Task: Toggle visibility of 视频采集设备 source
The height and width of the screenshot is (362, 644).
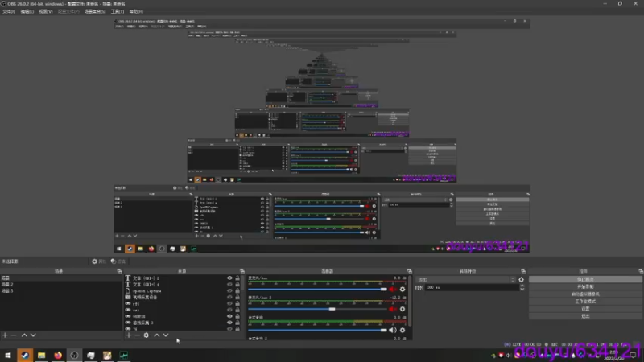Action: click(229, 297)
